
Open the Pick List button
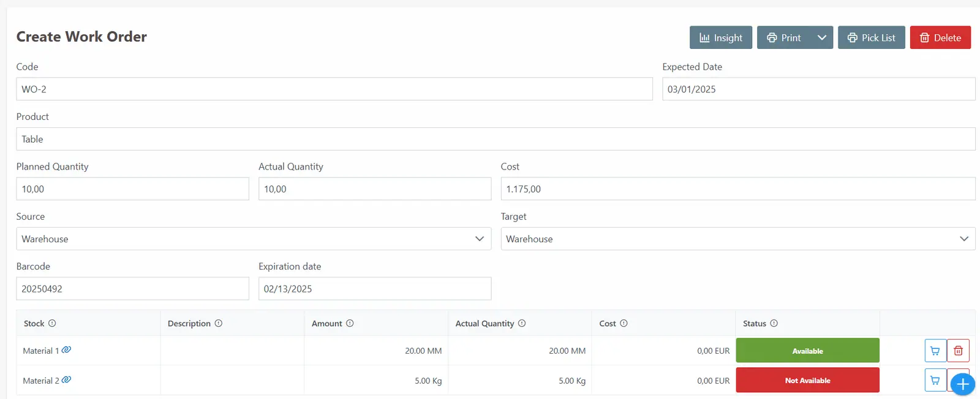pyautogui.click(x=871, y=37)
